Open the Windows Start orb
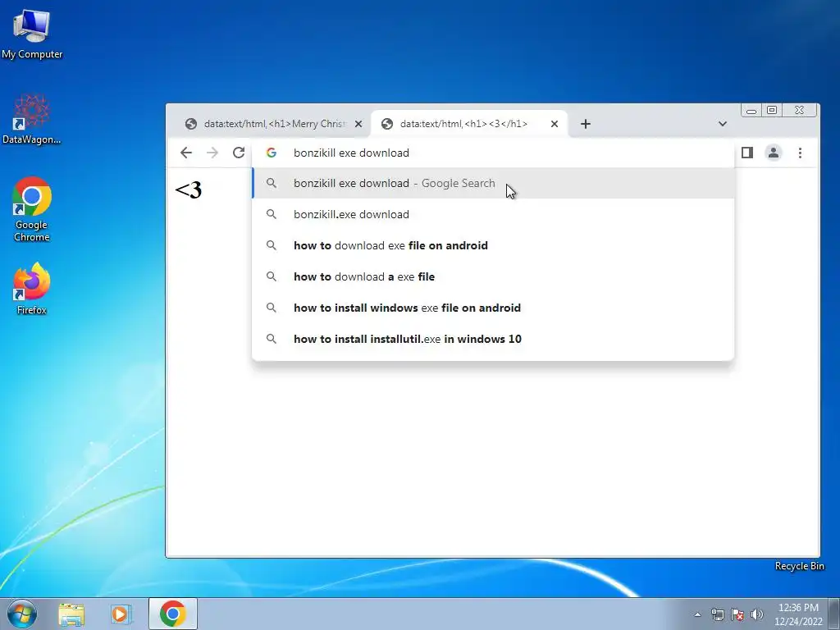 (x=22, y=614)
